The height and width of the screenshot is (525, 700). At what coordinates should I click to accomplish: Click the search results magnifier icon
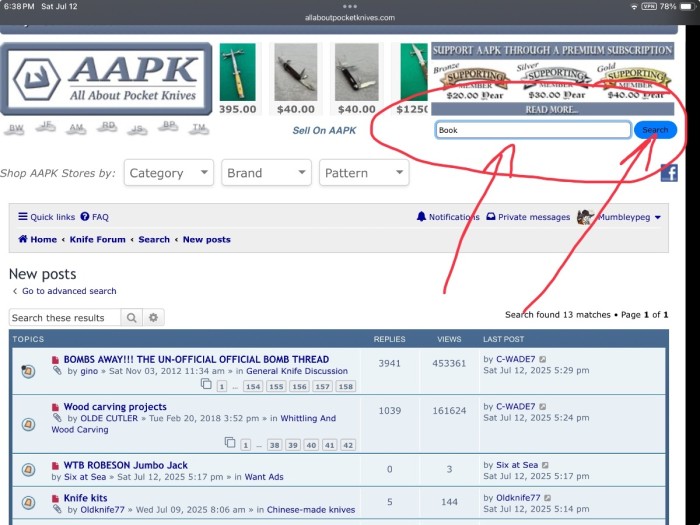click(x=131, y=317)
